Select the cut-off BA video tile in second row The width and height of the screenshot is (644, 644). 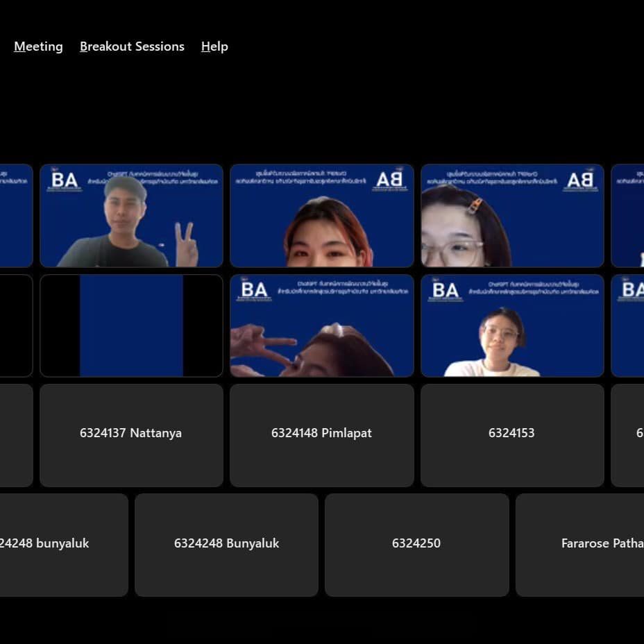(x=628, y=325)
